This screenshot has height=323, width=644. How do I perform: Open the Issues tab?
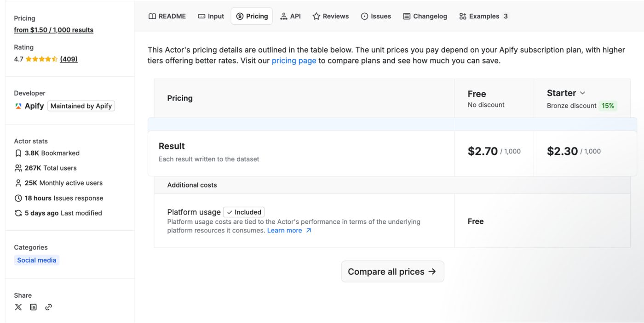[x=376, y=16]
